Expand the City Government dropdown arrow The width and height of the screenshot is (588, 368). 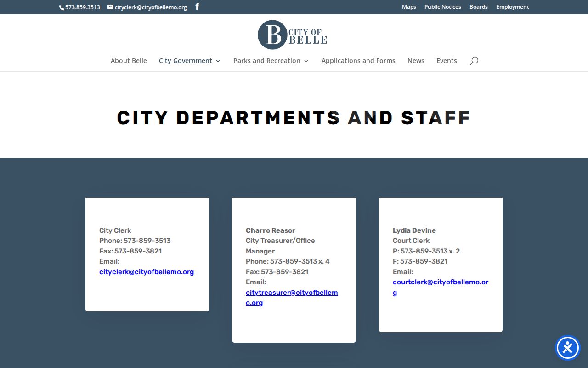pos(218,61)
